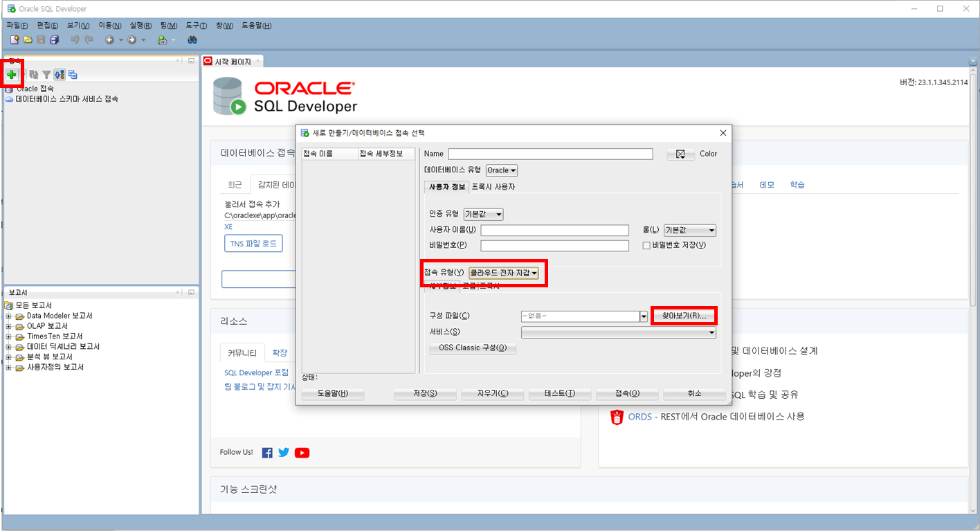Click the Name input field
The height and width of the screenshot is (531, 980).
pyautogui.click(x=550, y=154)
